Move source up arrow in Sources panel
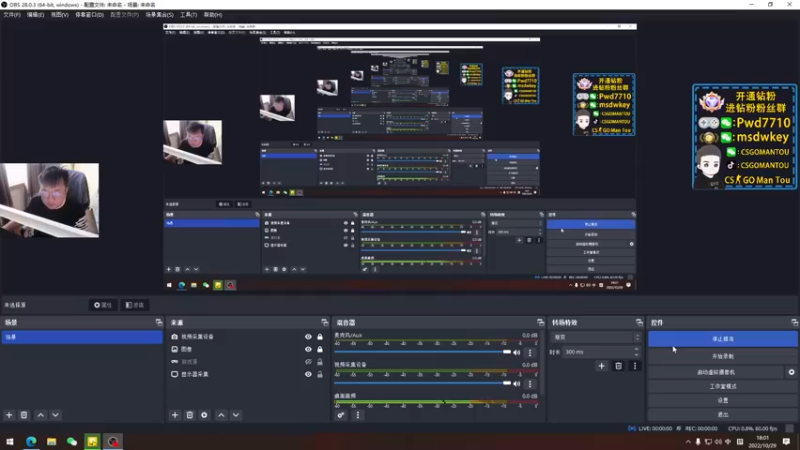Image resolution: width=800 pixels, height=450 pixels. (x=221, y=415)
